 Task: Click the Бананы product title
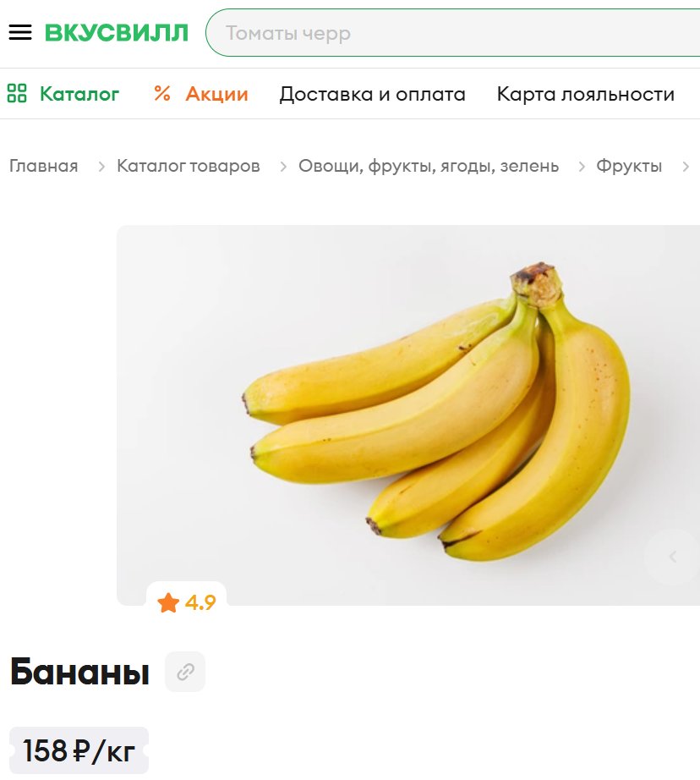pos(79,672)
